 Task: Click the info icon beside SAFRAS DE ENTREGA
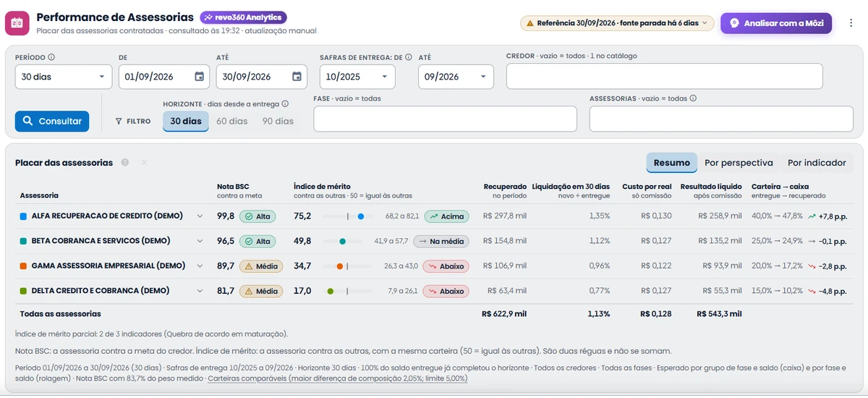(x=409, y=57)
